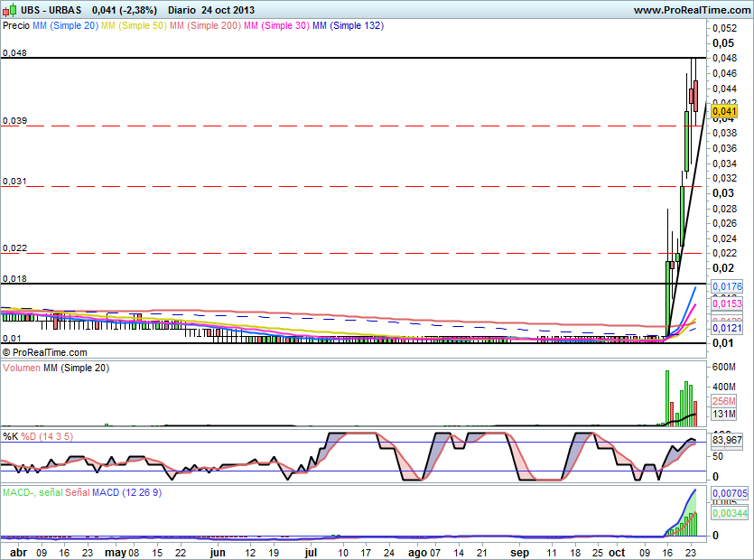This screenshot has width=754, height=560.
Task: Select the MM (Simple 132) legend entry
Action: [x=348, y=26]
